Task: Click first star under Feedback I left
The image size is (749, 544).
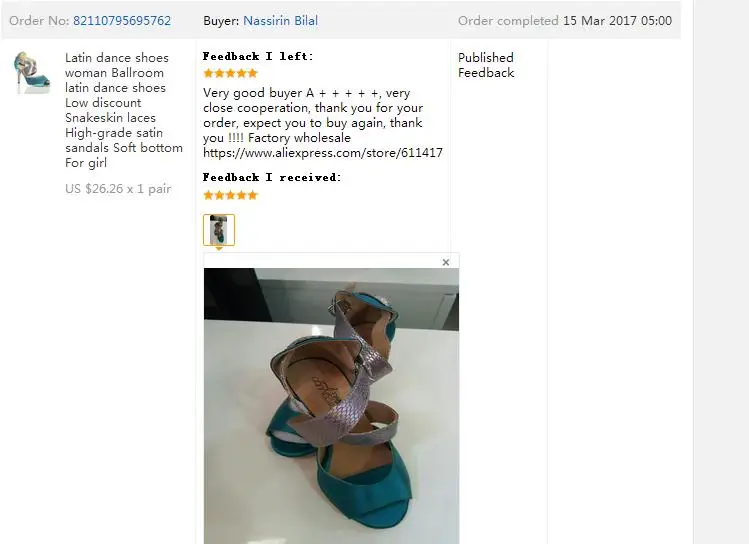Action: click(x=208, y=73)
